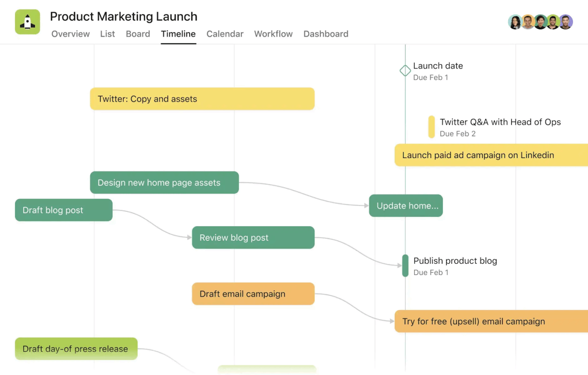Open the Workflow tab
The height and width of the screenshot is (375, 588).
click(273, 34)
